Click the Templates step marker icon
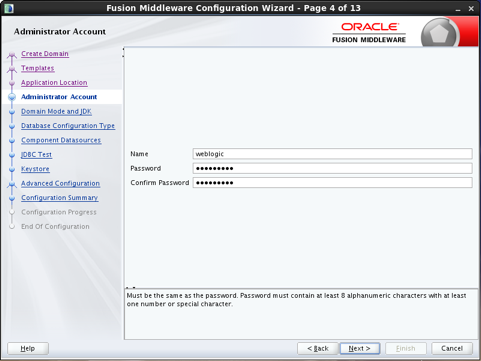The height and width of the screenshot is (361, 481). coord(12,69)
